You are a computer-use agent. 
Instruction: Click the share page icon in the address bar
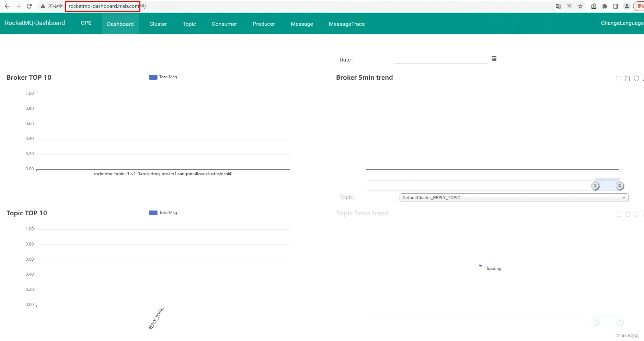point(569,6)
